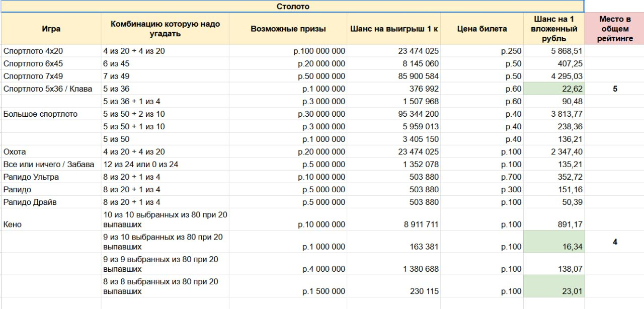The image size is (644, 309).
Task: Click the odds cell 95 344 200
Action: (x=394, y=114)
